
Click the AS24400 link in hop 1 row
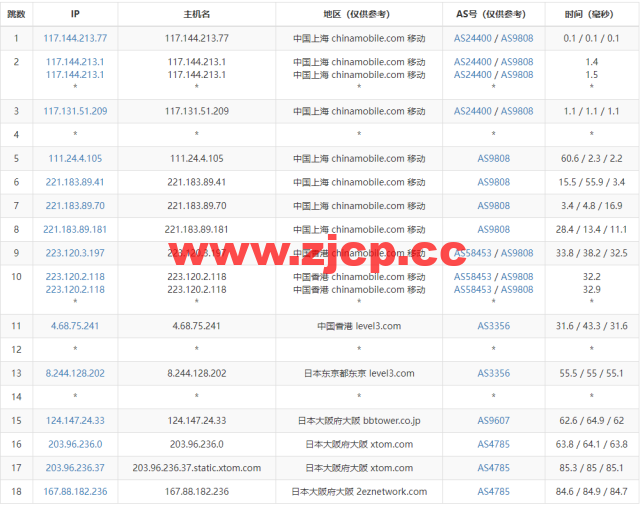[x=473, y=38]
